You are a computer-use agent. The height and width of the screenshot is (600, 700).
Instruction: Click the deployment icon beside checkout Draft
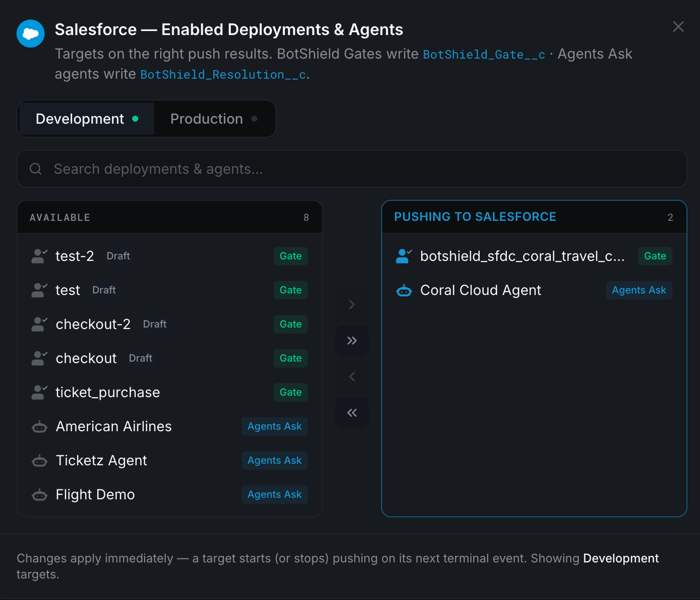[x=39, y=358]
